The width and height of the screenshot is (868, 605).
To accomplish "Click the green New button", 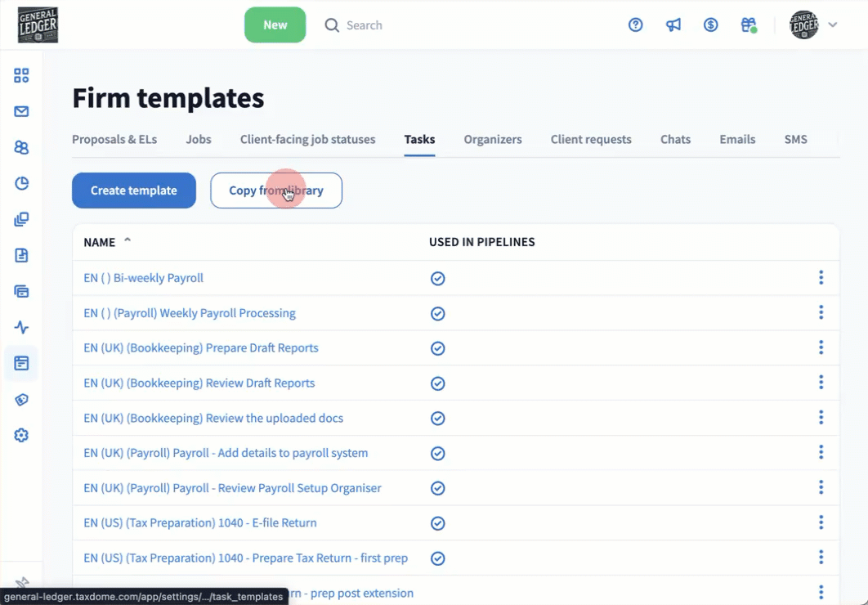I will [x=275, y=25].
